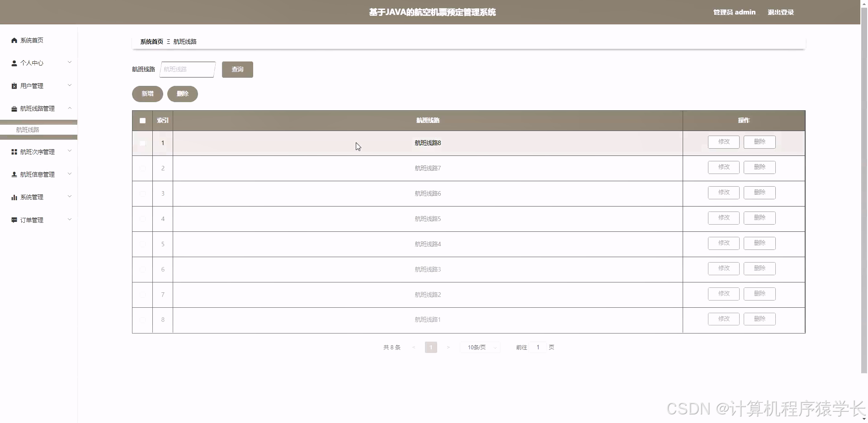868x423 pixels.
Task: Collapse the 航班线路管理 section
Action: tap(70, 108)
